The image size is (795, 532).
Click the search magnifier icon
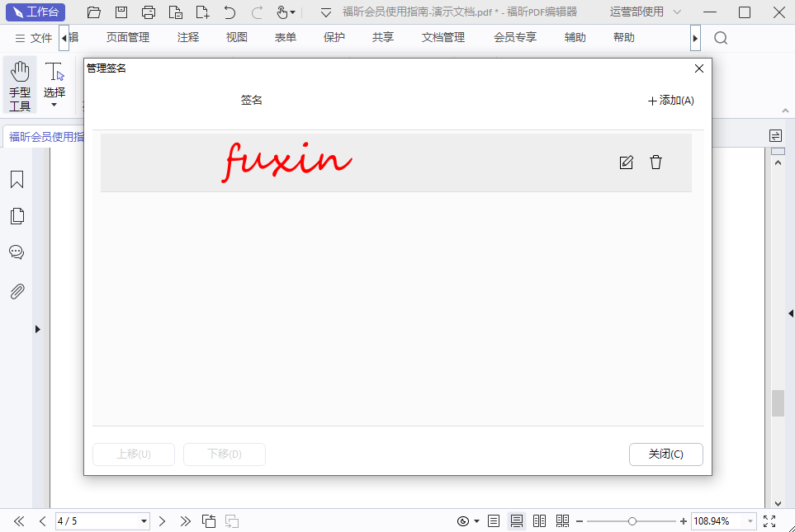click(721, 38)
